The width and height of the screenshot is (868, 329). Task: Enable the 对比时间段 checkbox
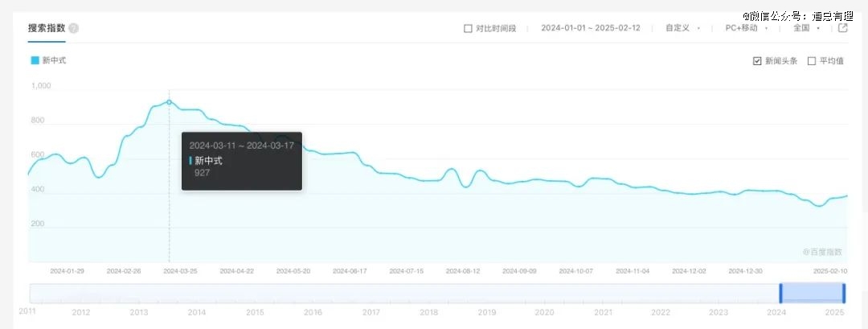469,28
